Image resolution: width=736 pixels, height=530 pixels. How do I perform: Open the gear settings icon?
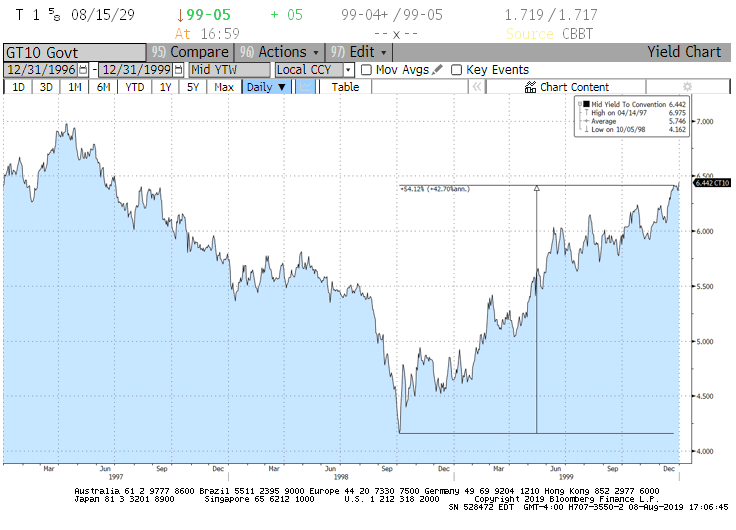pyautogui.click(x=687, y=87)
